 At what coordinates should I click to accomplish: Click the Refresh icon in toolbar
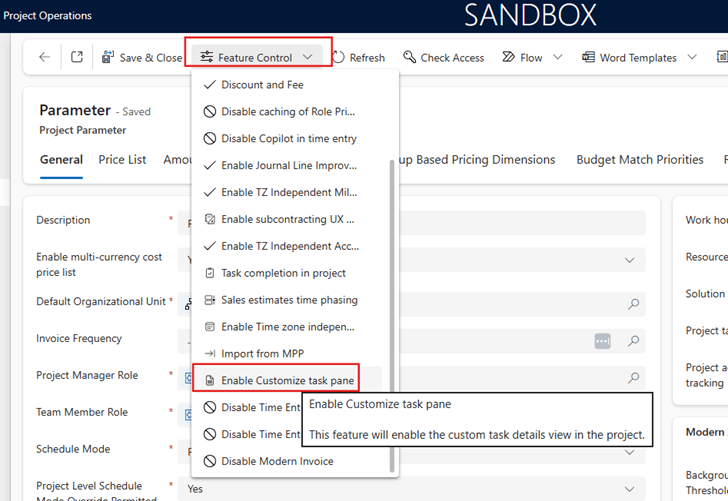(339, 58)
